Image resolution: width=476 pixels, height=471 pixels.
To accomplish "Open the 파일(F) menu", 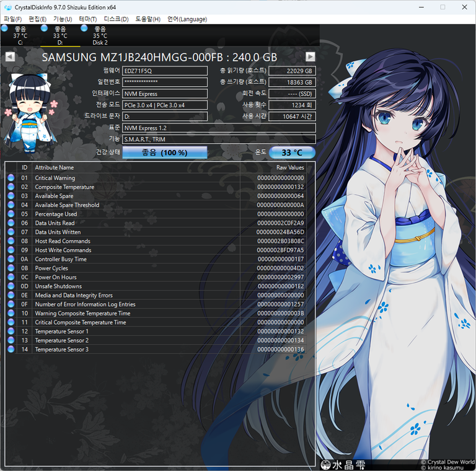I will tap(13, 19).
